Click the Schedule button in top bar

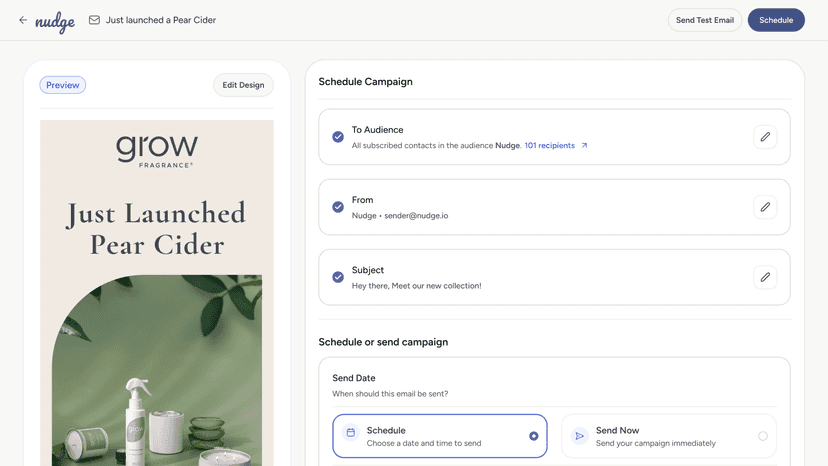pos(776,20)
